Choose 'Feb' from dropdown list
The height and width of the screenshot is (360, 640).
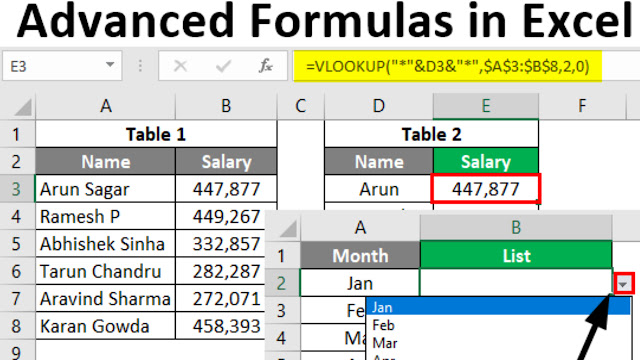[x=498, y=325]
